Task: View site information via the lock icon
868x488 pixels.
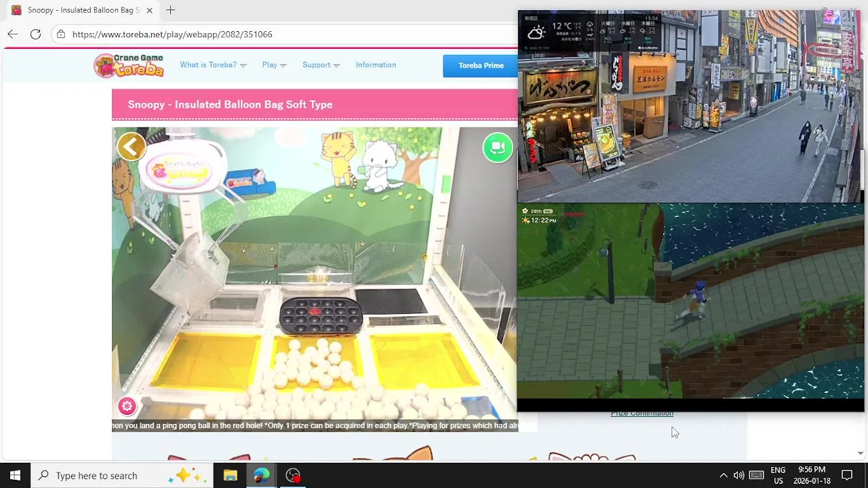Action: [x=61, y=34]
